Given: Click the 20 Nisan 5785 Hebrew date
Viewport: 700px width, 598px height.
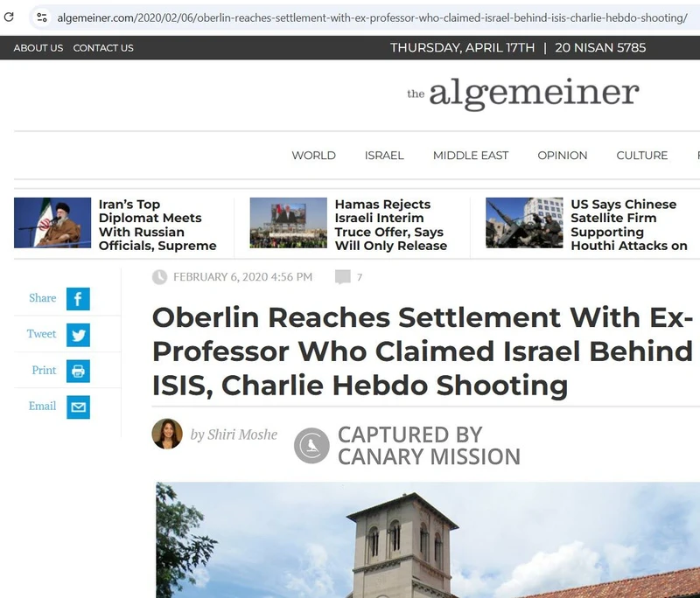Looking at the screenshot, I should [x=600, y=48].
